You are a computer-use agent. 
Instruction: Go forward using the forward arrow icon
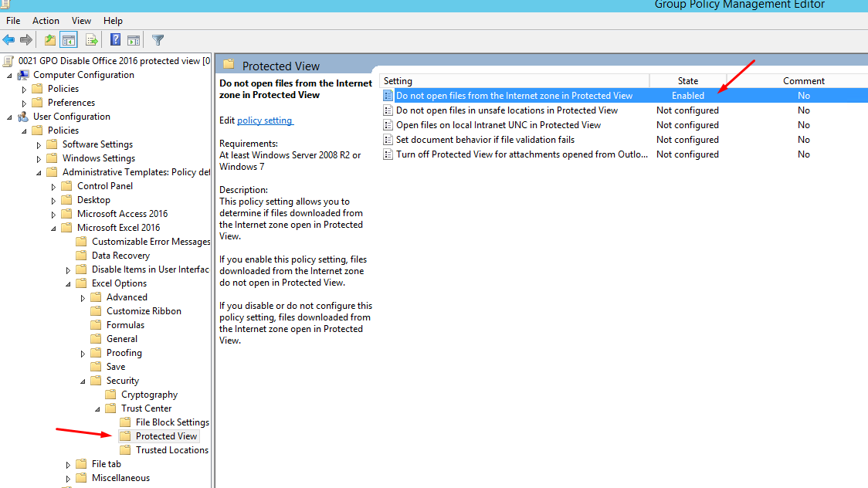coord(26,40)
